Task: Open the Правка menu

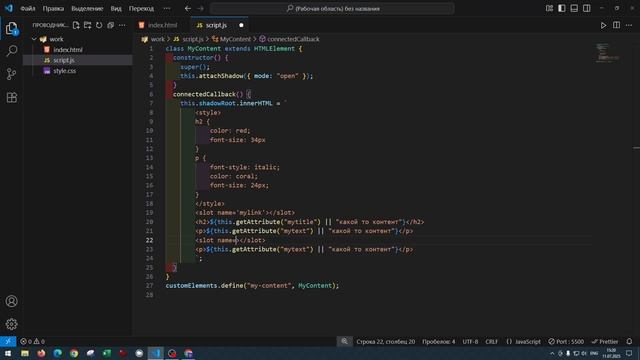Action: pos(53,8)
